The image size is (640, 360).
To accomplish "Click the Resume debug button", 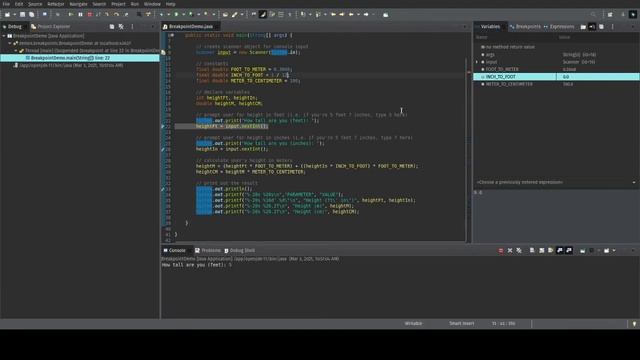I will tap(71, 14).
